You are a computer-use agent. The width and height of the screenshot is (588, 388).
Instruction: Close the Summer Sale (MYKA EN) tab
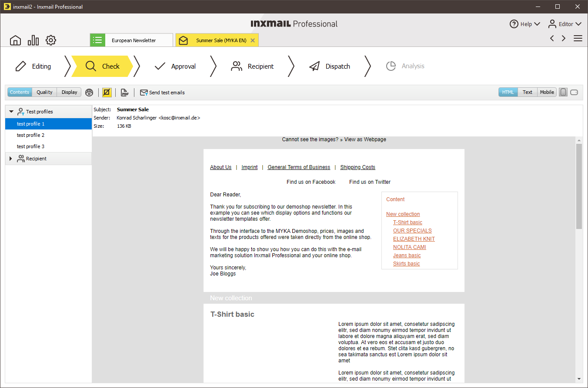(x=253, y=40)
